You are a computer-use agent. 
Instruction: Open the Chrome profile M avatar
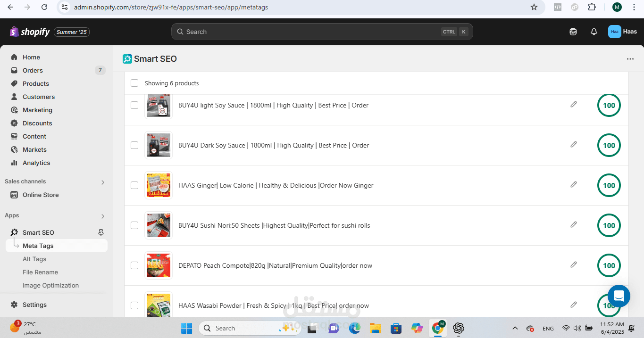click(x=617, y=7)
